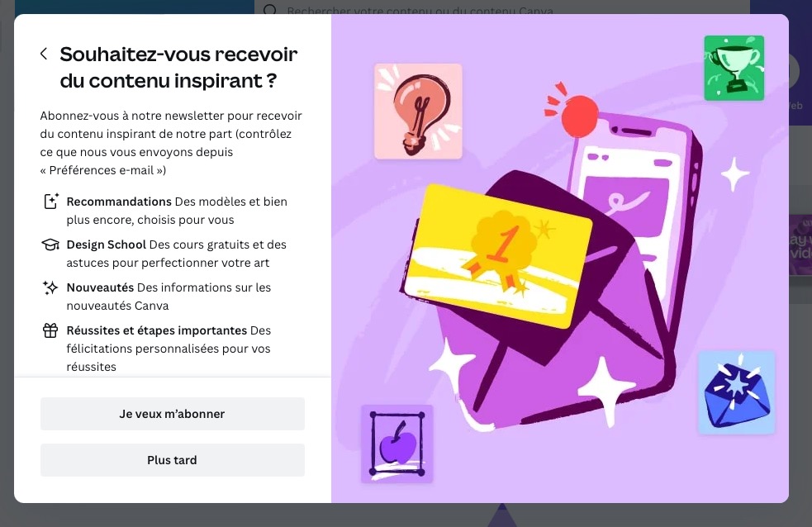This screenshot has width=812, height=527.
Task: Dismiss the prompt with Plus tard
Action: coord(173,460)
